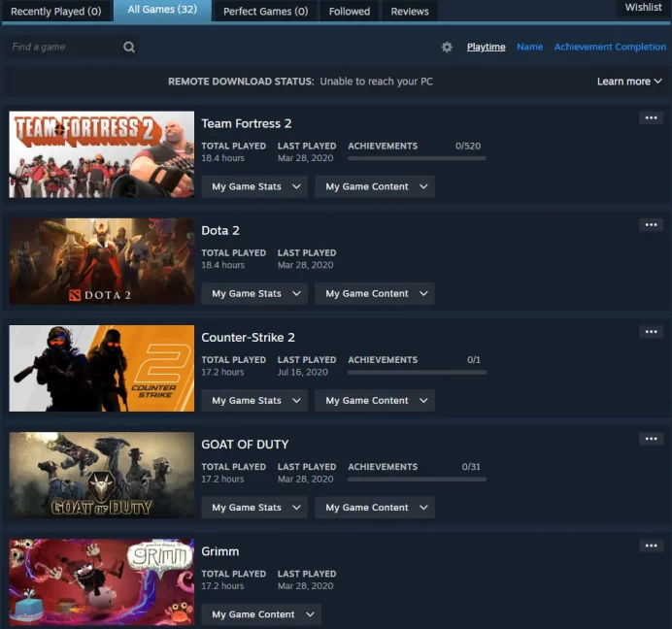
Task: Open the Reviews tab
Action: pos(409,11)
